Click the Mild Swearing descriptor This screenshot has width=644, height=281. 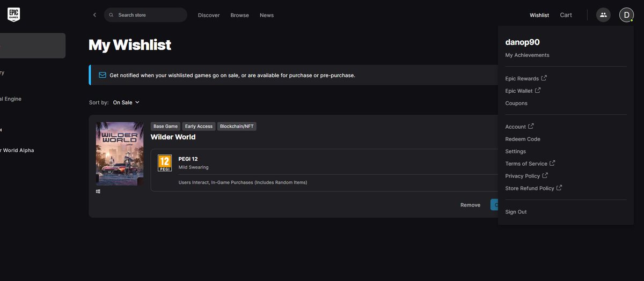(194, 167)
